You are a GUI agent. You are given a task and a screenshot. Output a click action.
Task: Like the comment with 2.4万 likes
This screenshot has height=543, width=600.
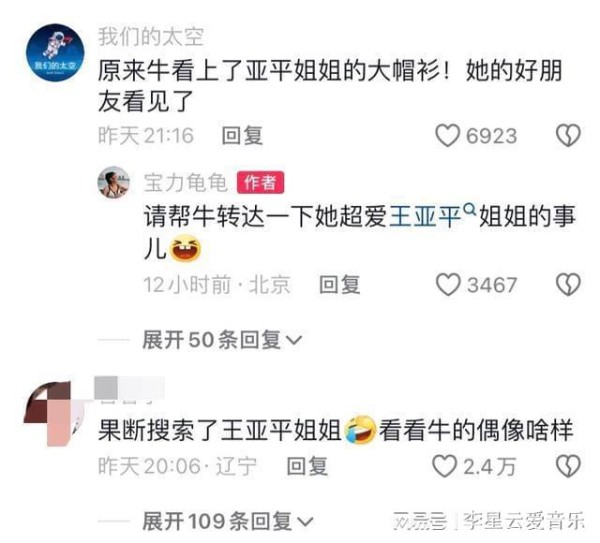[445, 466]
